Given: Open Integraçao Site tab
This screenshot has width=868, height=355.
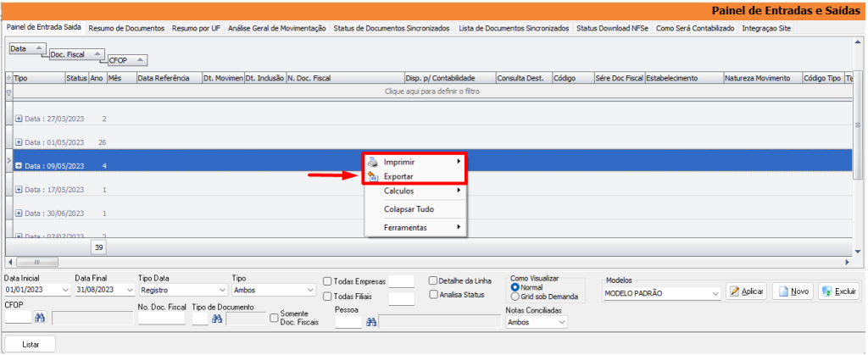Looking at the screenshot, I should click(766, 28).
